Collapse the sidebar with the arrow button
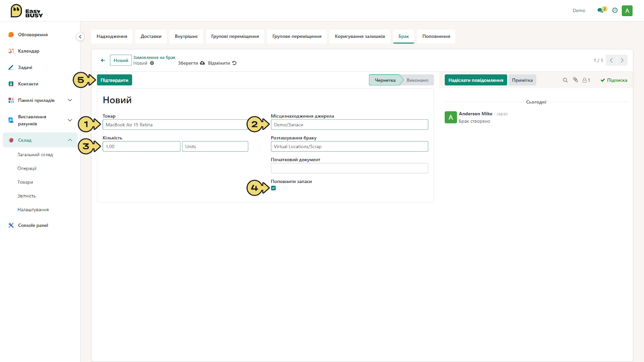Image resolution: width=644 pixels, height=362 pixels. point(80,37)
